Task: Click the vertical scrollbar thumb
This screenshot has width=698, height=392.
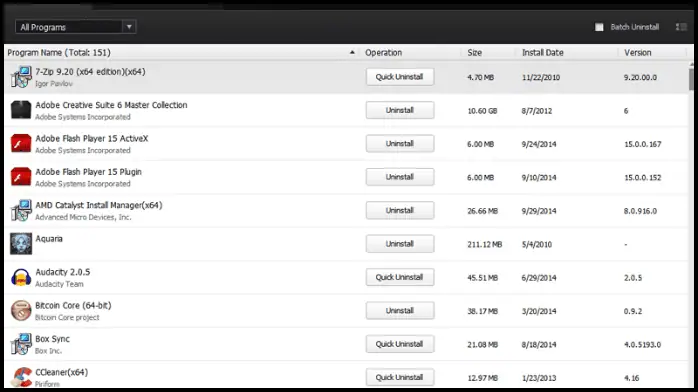Action: point(691,79)
